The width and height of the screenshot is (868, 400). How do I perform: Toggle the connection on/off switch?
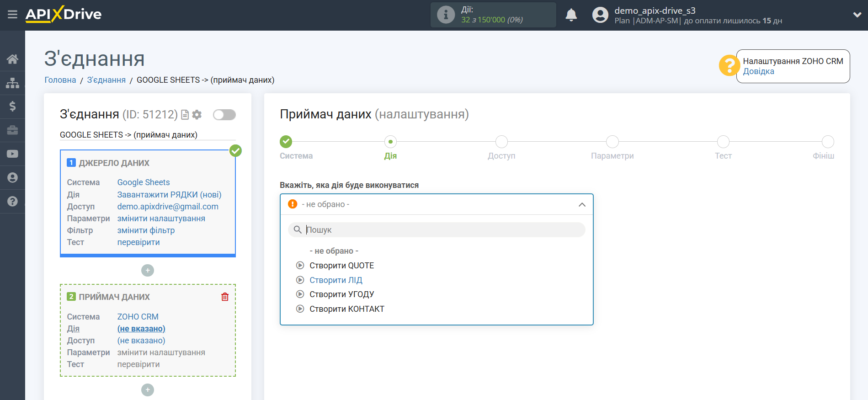tap(224, 115)
